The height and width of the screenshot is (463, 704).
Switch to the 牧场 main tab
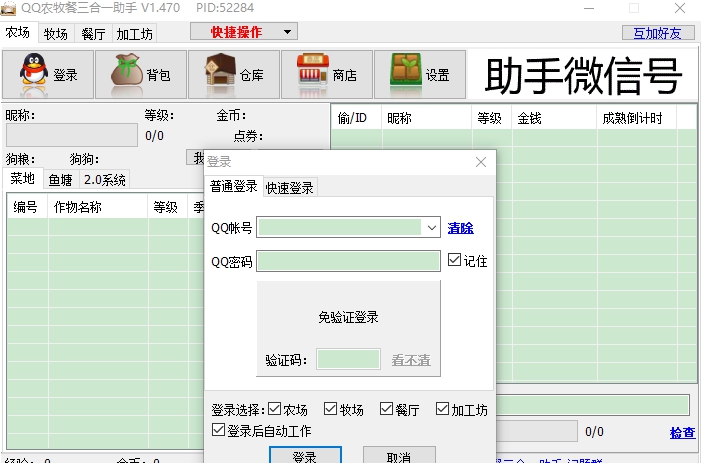point(56,34)
